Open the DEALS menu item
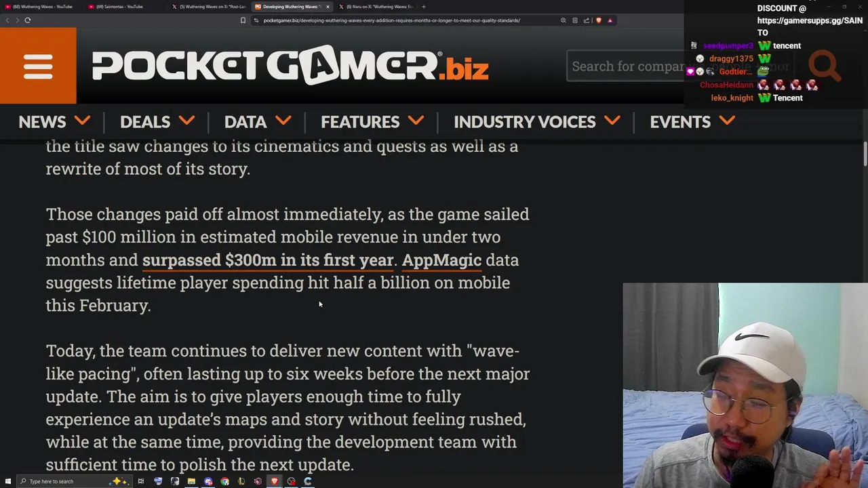 click(145, 122)
